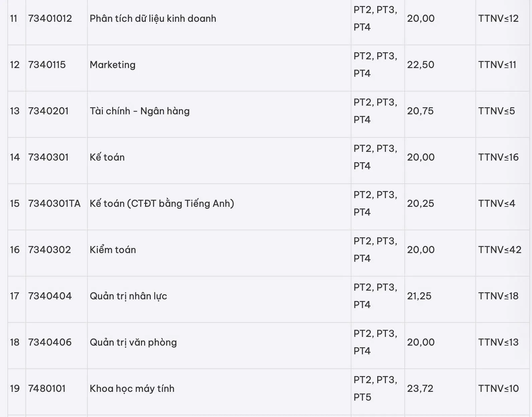Click the major code 7340406
Viewport: 532px width, 417px height.
click(x=50, y=342)
